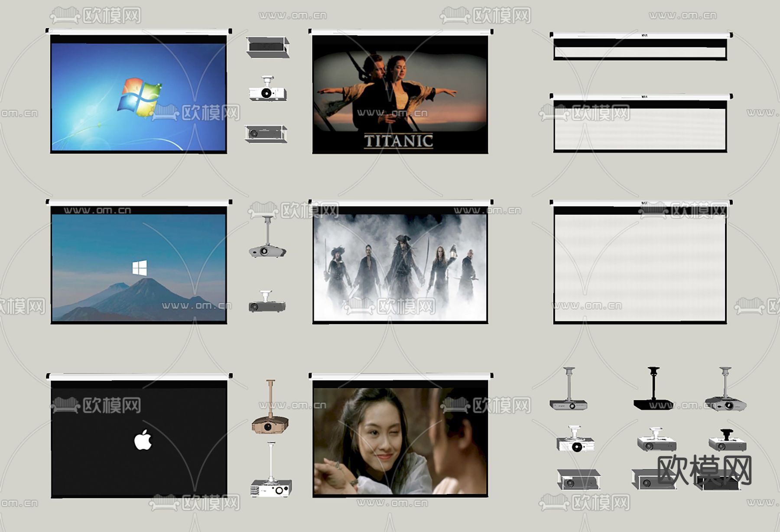Image resolution: width=780 pixels, height=532 pixels.
Task: Select the white projector with black round lens
Action: click(x=576, y=439)
